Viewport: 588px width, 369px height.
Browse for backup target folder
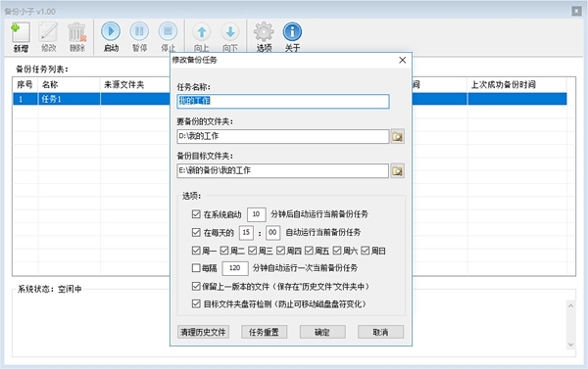[398, 171]
